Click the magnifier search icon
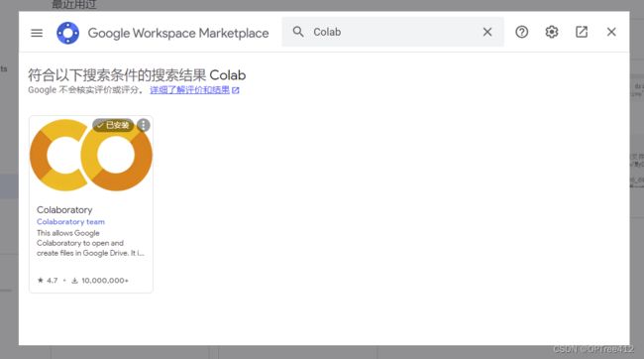Viewport: 644px width, 359px height. (298, 32)
